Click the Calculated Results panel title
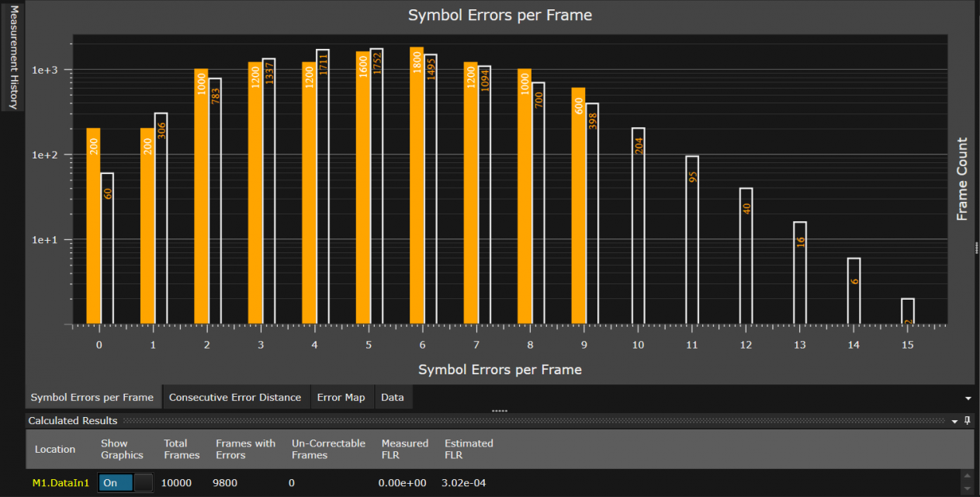Viewport: 980px width, 497px height. click(x=73, y=421)
